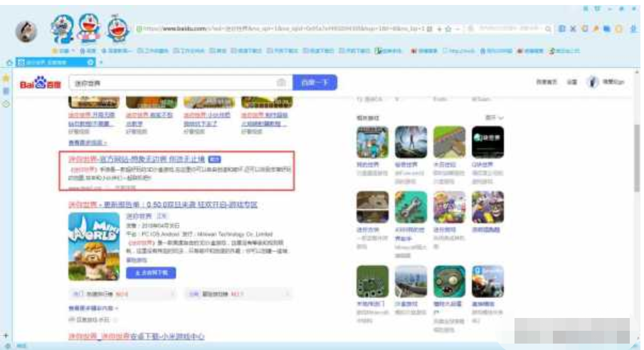The height and width of the screenshot is (350, 644).
Task: Select the Plants vs Zombies game thumbnail
Action: (x=449, y=282)
